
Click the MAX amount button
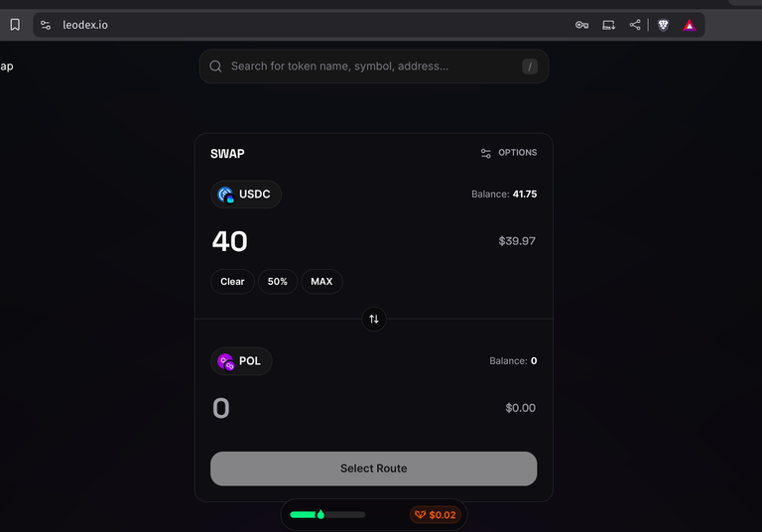(321, 282)
